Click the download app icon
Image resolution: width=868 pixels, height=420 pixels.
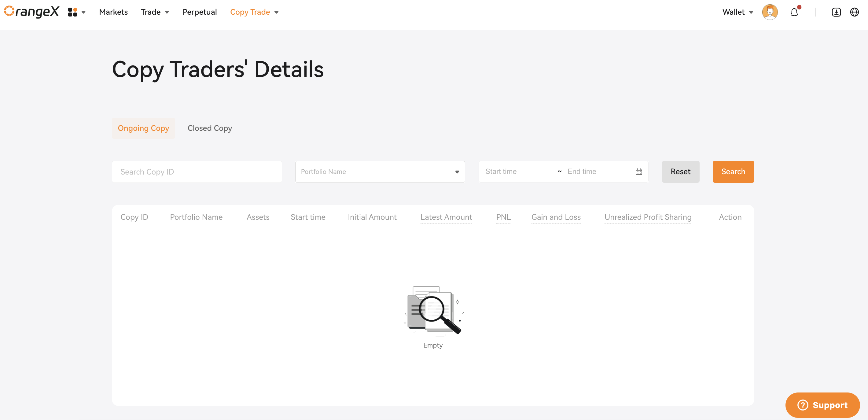click(x=836, y=12)
